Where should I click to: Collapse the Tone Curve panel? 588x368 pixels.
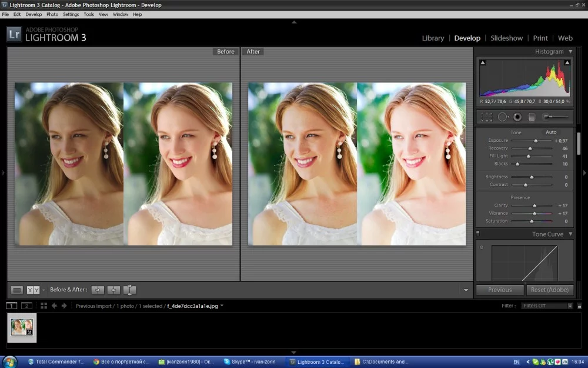point(570,234)
